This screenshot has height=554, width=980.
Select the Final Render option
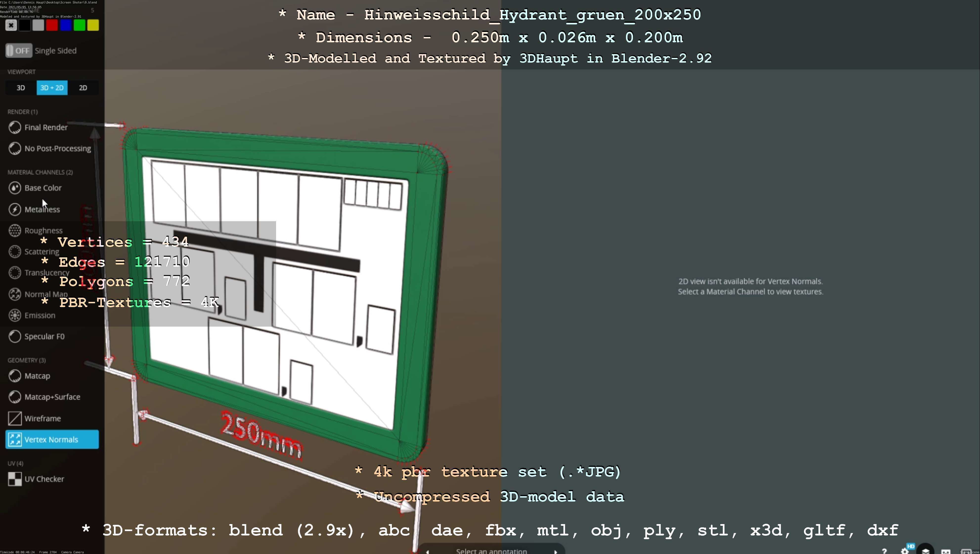(x=46, y=128)
